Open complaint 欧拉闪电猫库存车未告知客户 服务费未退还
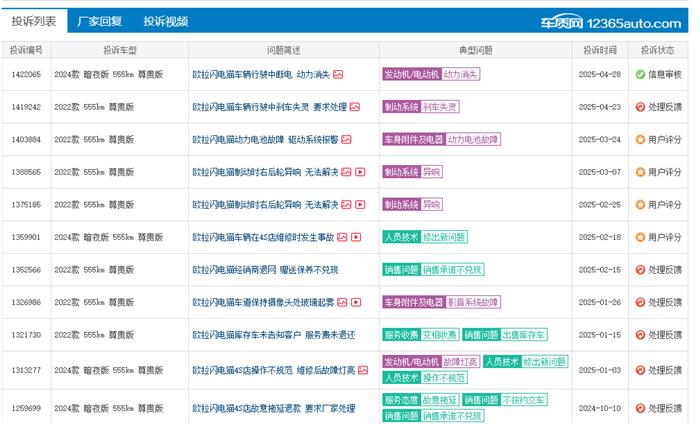This screenshot has height=424, width=700. pyautogui.click(x=274, y=335)
